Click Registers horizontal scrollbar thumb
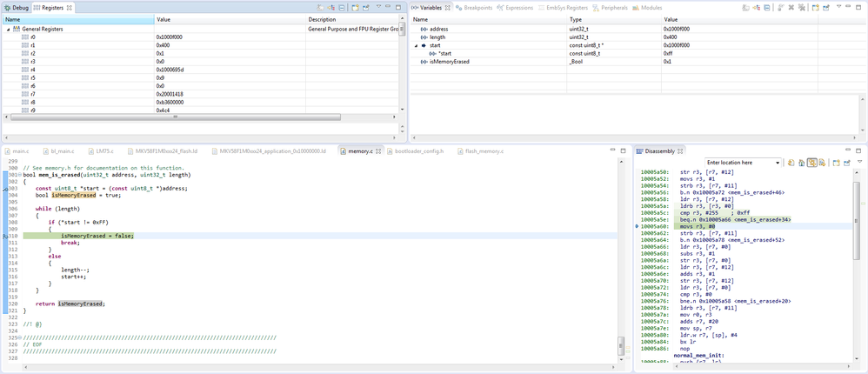868x374 pixels. tap(176, 117)
